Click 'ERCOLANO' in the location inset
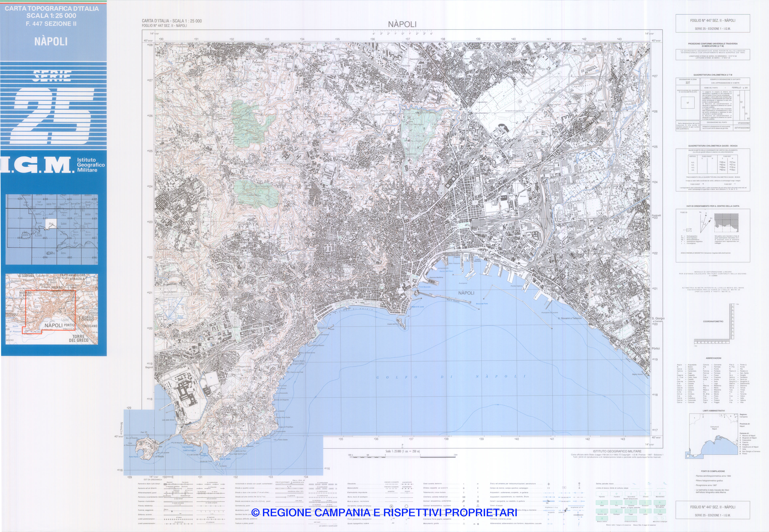Screen dimensions: 769x532 90,326
